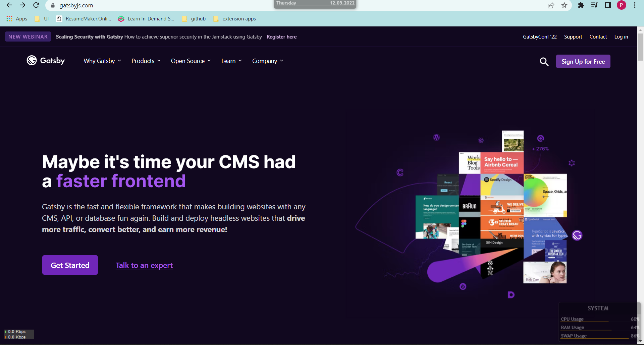This screenshot has width=644, height=345.
Task: Click the Get Started button
Action: pyautogui.click(x=70, y=265)
